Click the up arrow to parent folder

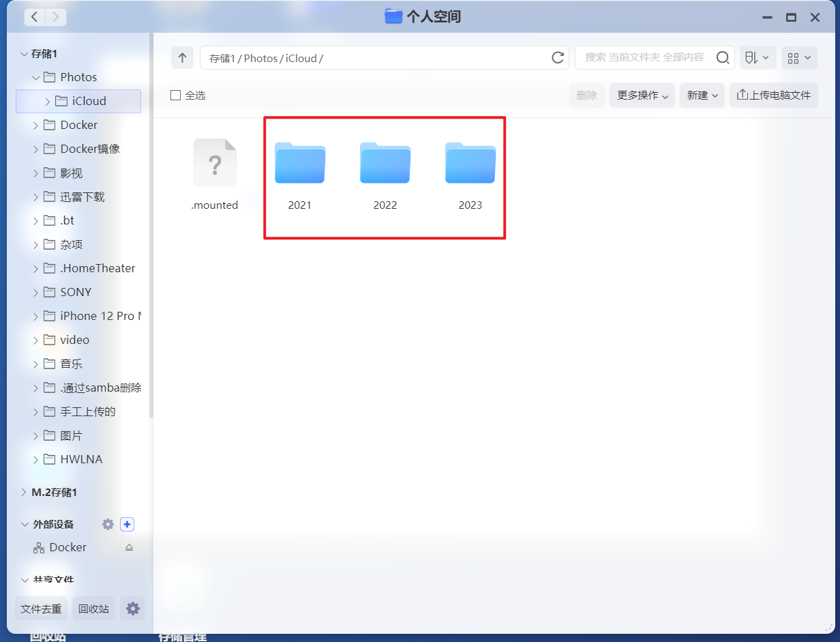tap(182, 57)
